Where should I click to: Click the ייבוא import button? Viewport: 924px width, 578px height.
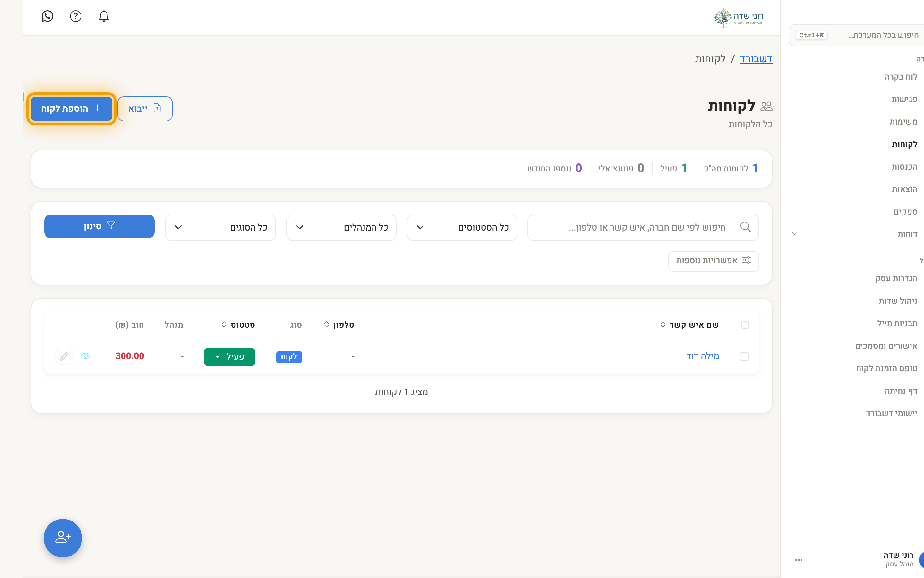coord(145,109)
